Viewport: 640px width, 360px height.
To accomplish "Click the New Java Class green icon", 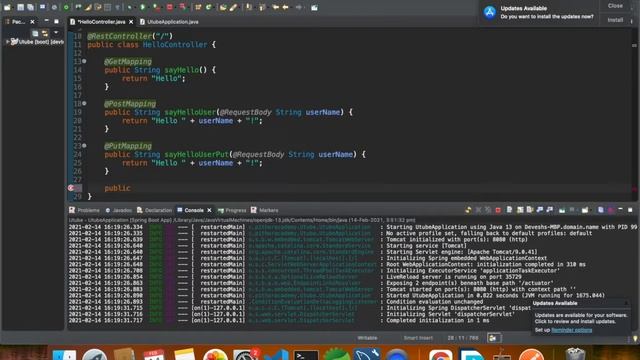I will [x=209, y=7].
